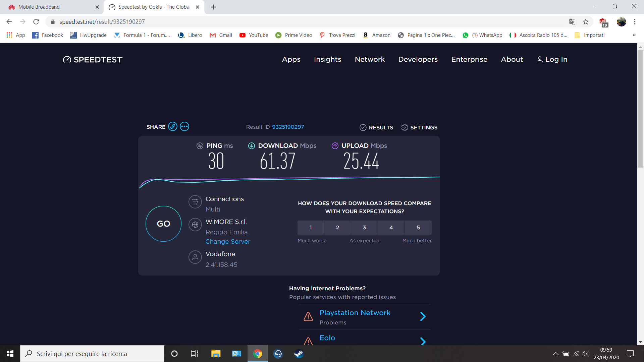The width and height of the screenshot is (644, 362).
Task: Switch to Mobile Broadband tab
Action: click(x=51, y=7)
